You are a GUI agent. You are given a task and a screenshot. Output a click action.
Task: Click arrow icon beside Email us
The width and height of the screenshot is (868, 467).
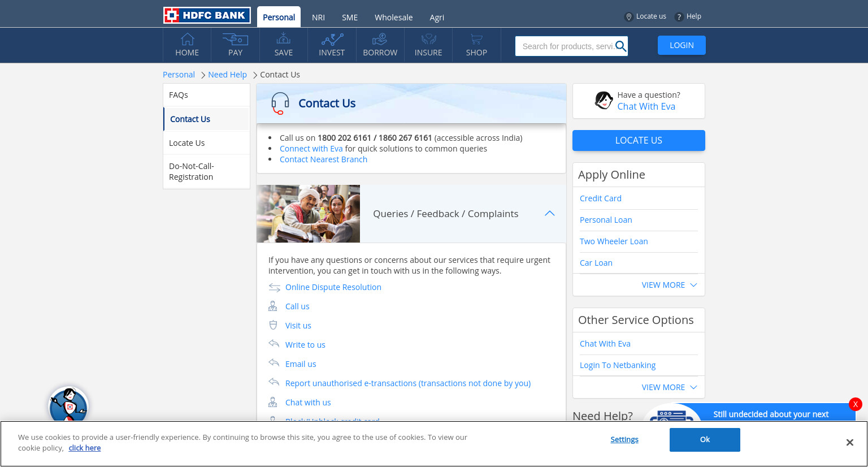point(274,363)
